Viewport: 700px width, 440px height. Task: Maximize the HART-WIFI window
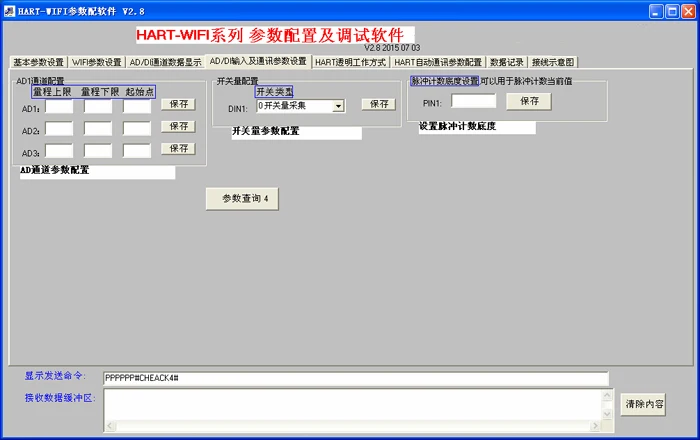[672, 12]
